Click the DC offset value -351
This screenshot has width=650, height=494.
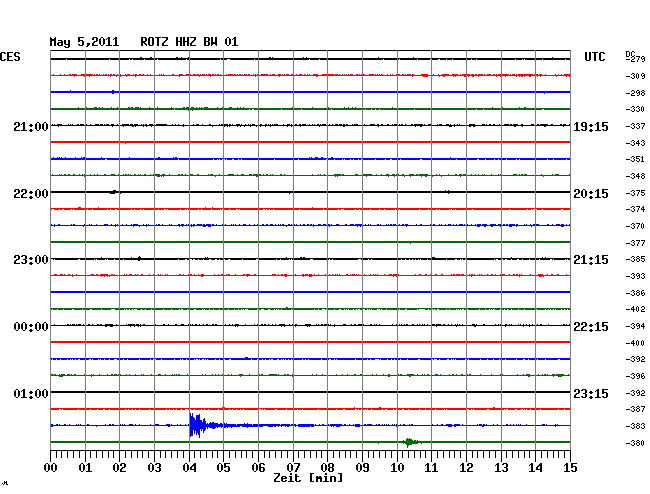pyautogui.click(x=635, y=159)
